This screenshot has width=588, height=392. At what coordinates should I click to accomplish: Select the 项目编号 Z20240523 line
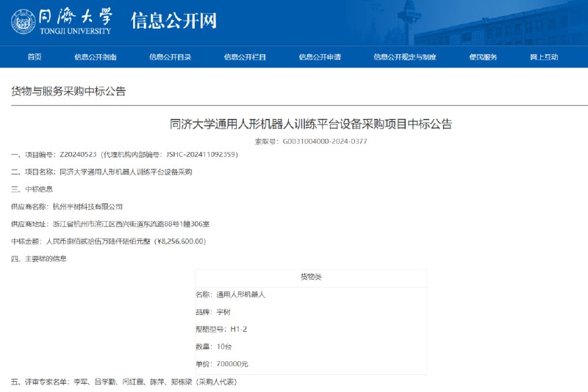coord(124,154)
